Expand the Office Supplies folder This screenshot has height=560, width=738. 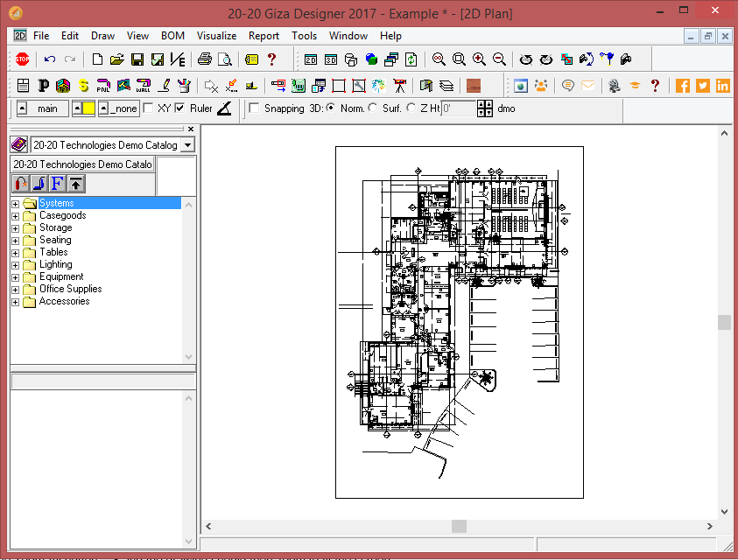(x=16, y=290)
